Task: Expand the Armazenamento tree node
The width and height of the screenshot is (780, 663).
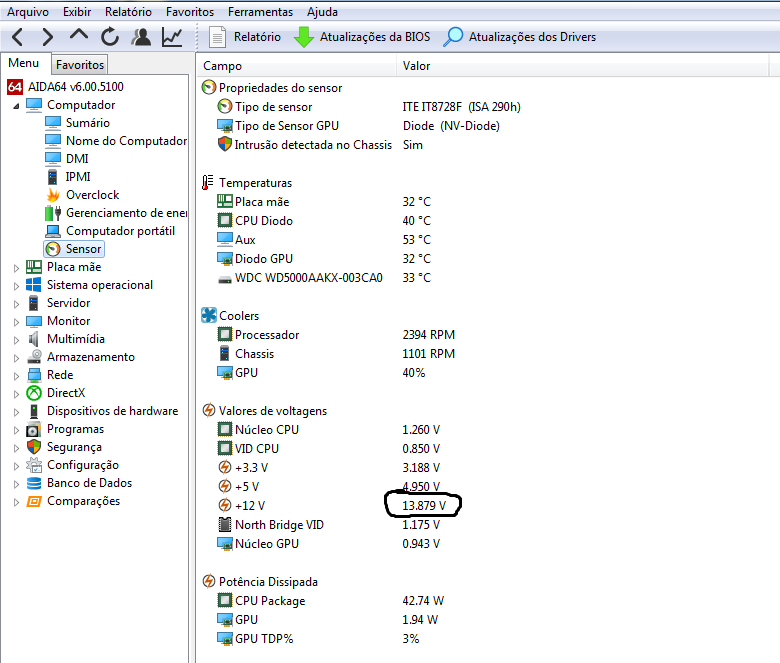Action: (x=16, y=357)
